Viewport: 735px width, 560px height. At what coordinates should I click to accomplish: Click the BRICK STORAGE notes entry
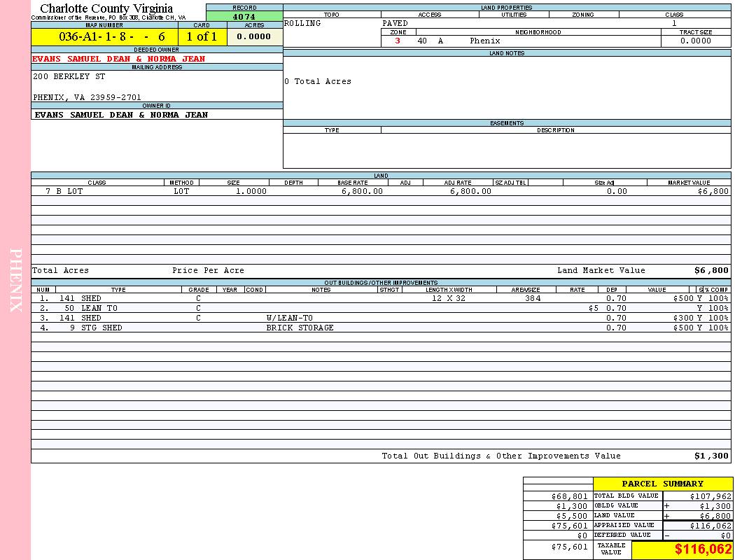pyautogui.click(x=300, y=328)
